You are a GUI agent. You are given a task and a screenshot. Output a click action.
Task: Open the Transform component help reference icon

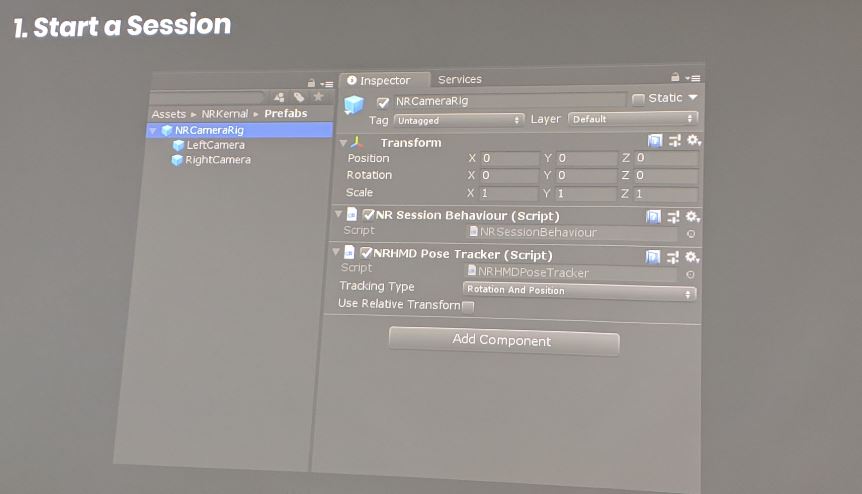click(655, 141)
